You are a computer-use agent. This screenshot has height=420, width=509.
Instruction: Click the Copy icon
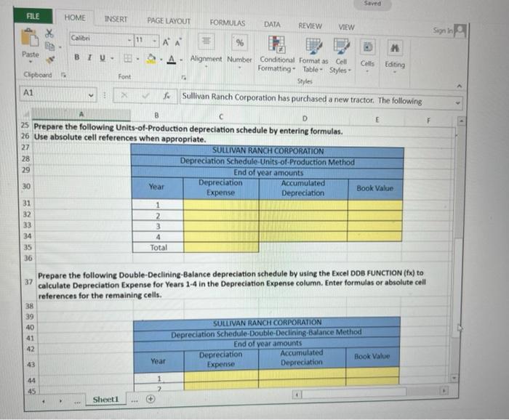pos(49,46)
